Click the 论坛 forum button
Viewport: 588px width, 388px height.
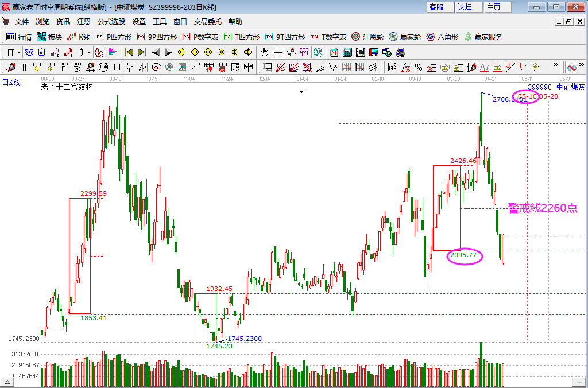coord(469,7)
